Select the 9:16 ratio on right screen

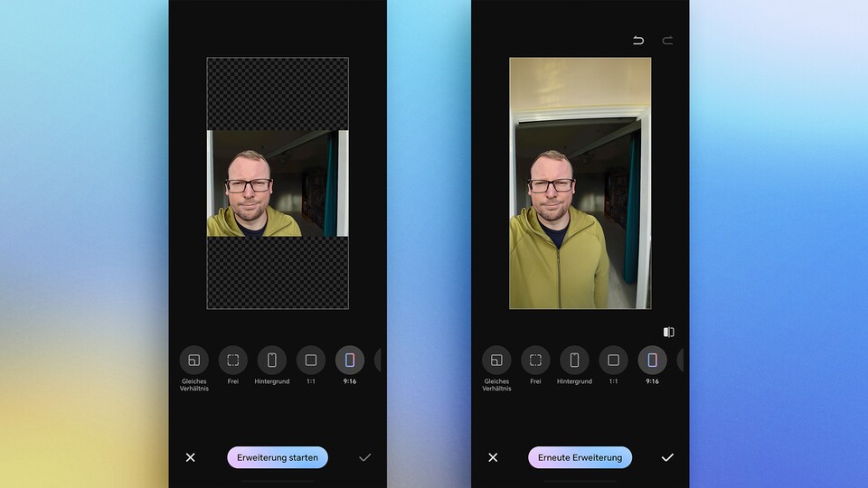[x=652, y=361]
